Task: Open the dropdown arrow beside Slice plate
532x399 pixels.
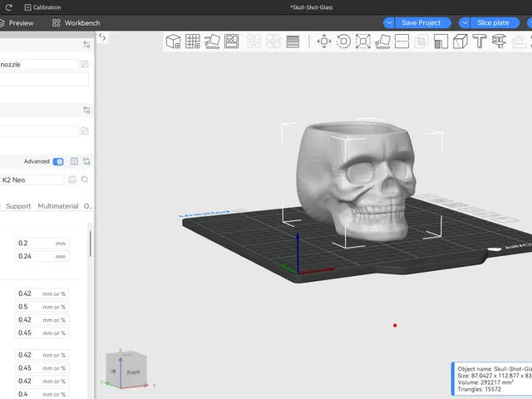Action: coord(464,22)
